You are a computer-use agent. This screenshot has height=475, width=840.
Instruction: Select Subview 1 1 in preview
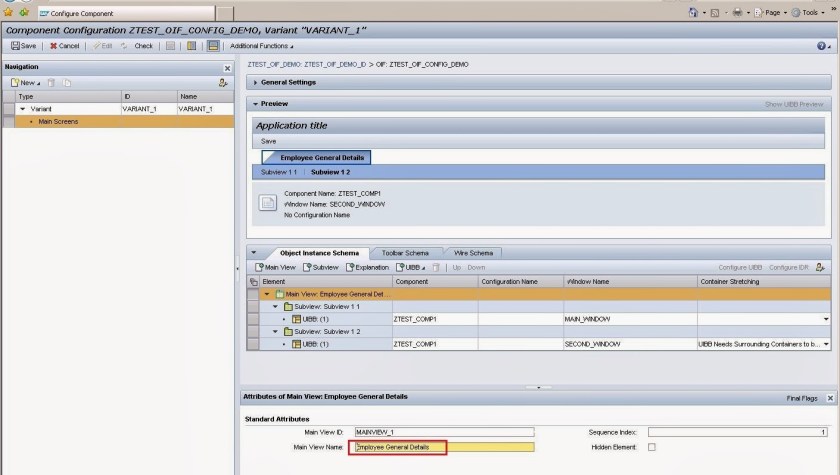278,172
